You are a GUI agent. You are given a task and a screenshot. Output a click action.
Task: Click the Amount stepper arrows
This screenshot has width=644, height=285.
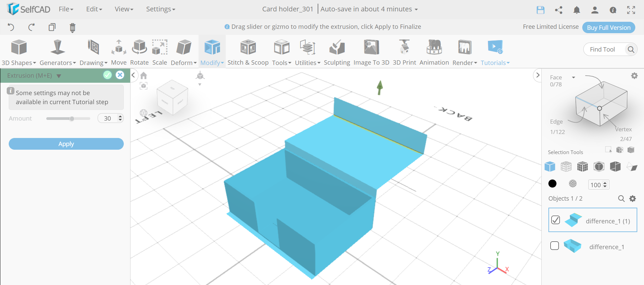pos(120,118)
